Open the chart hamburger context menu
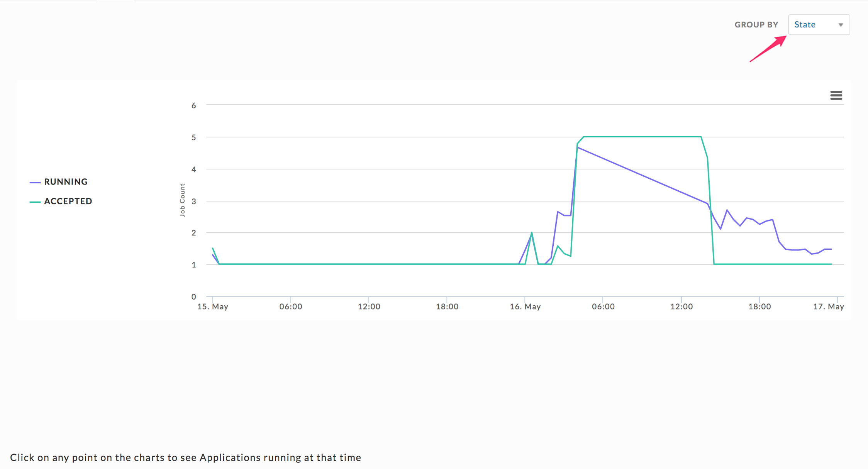 pyautogui.click(x=836, y=95)
